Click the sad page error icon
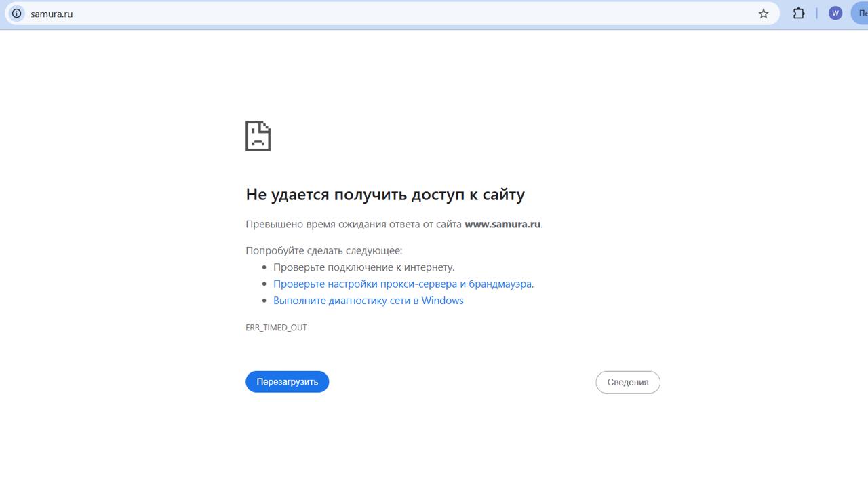 point(258,136)
